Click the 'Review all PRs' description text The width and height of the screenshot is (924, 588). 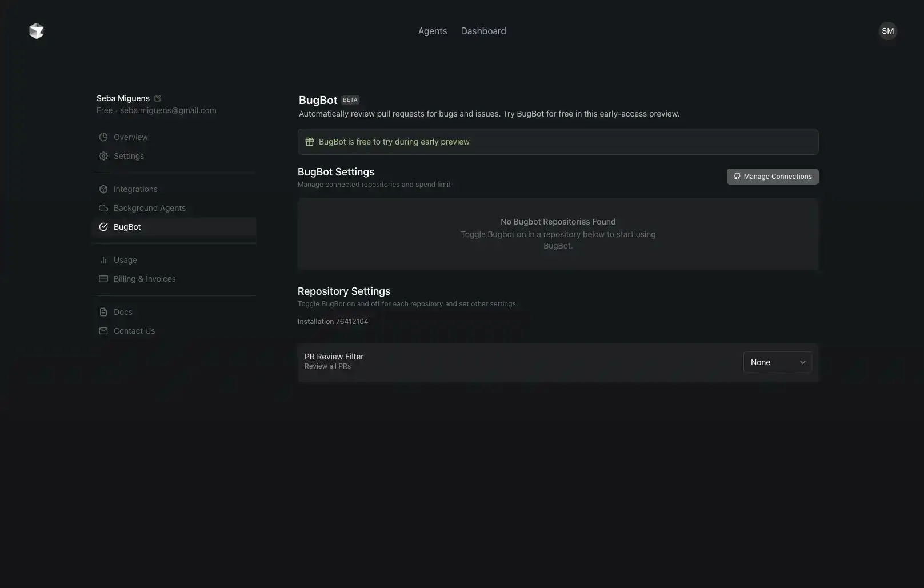pos(327,366)
